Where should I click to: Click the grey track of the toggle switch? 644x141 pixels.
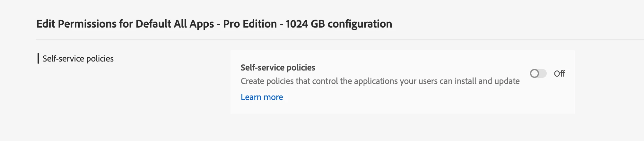tap(543, 74)
